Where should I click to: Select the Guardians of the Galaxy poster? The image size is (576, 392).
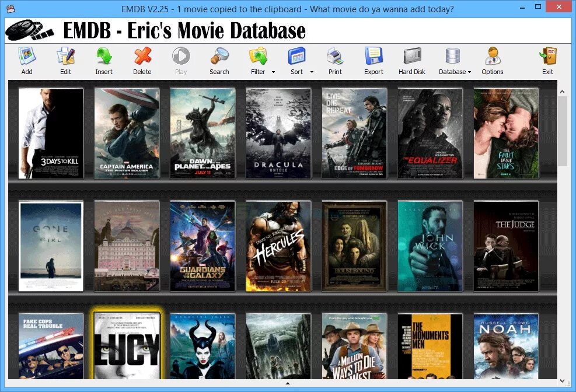(203, 246)
